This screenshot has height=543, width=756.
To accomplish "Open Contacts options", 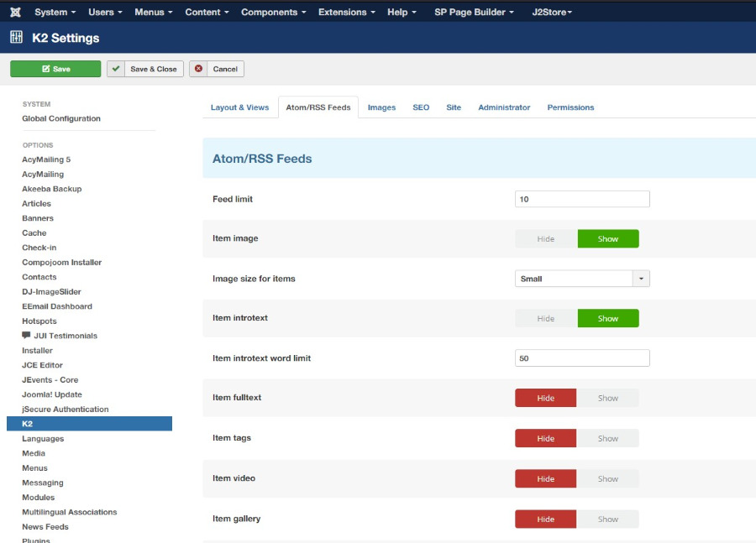I will [39, 277].
